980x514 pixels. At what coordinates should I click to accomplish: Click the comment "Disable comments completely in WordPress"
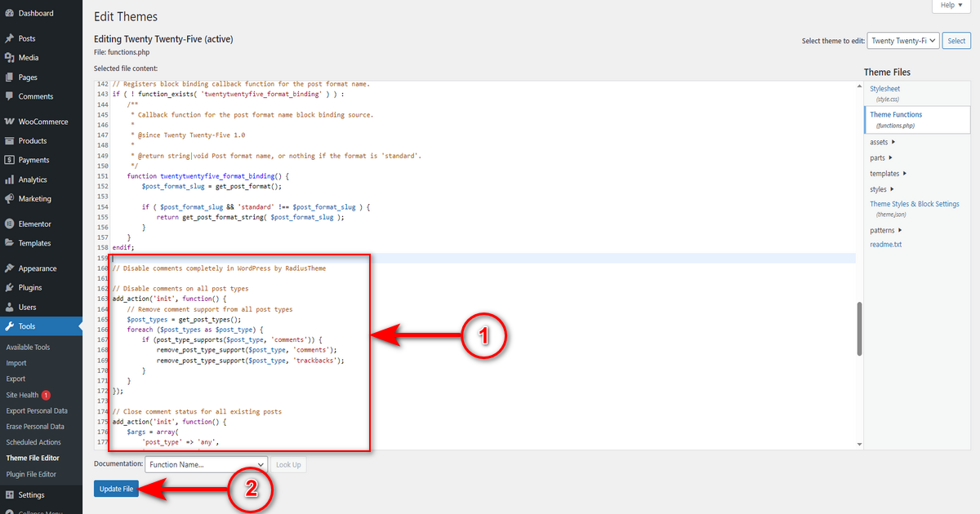[x=219, y=268]
